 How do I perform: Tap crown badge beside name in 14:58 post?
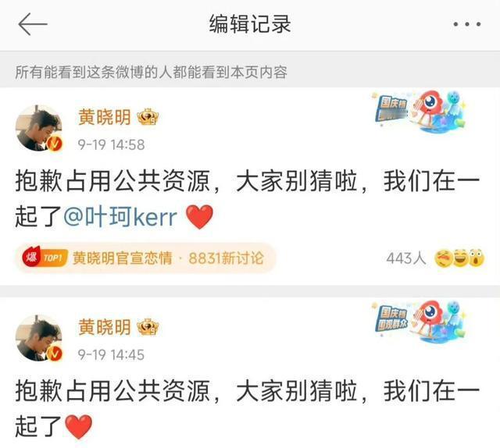pyautogui.click(x=148, y=116)
